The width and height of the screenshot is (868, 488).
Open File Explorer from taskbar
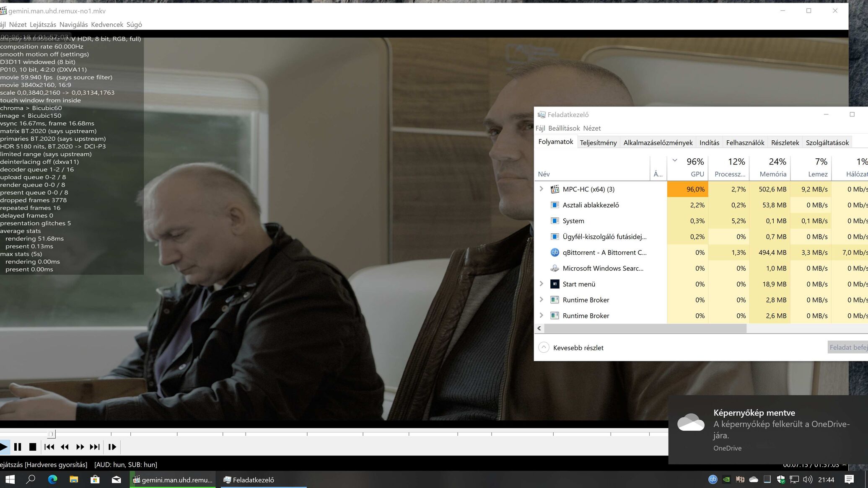(74, 480)
